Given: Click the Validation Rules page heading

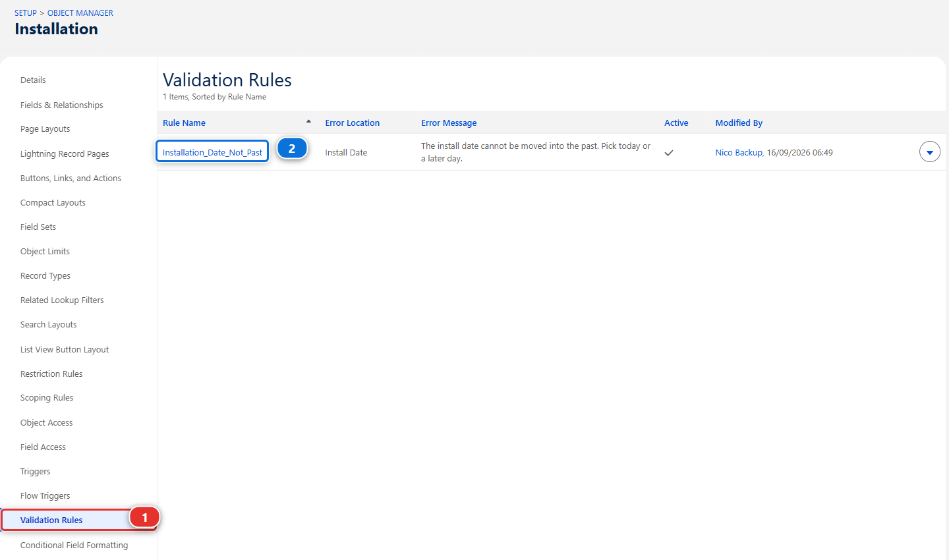Looking at the screenshot, I should pos(227,80).
